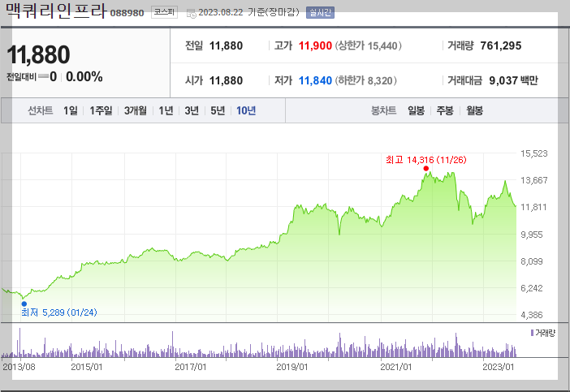Click the 거래량 legend swatch in volume chart
Image resolution: width=570 pixels, height=392 pixels.
click(x=532, y=333)
